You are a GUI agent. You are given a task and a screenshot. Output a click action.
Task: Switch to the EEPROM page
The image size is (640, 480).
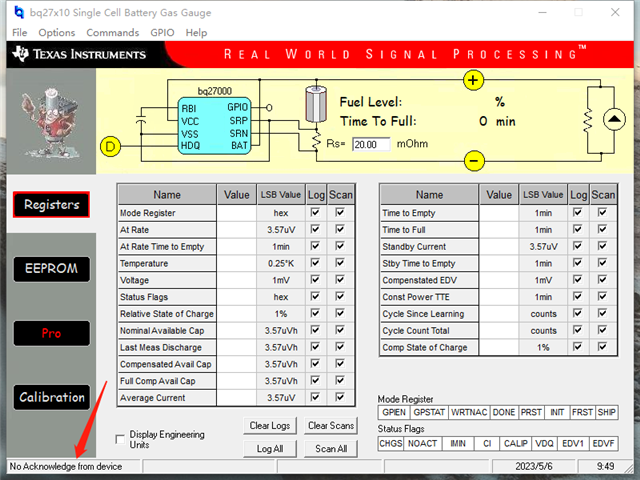pyautogui.click(x=51, y=269)
